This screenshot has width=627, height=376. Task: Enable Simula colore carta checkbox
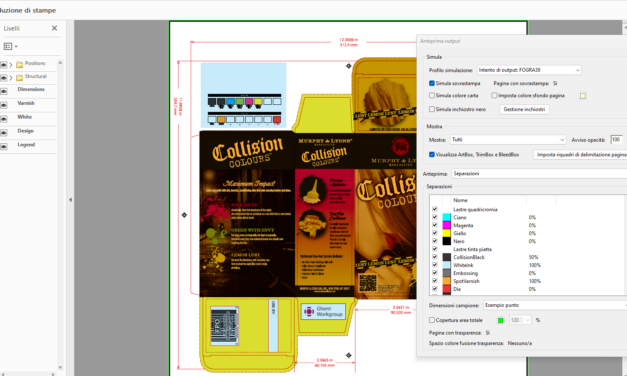431,95
